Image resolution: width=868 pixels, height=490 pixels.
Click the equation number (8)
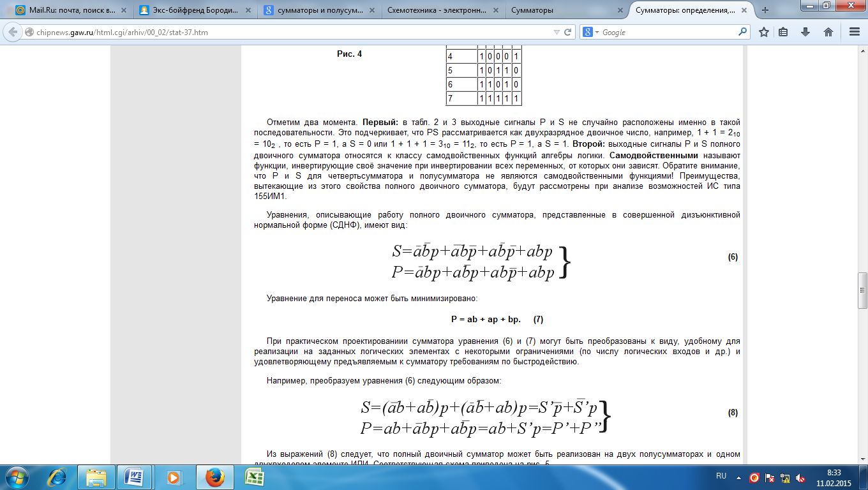point(733,413)
